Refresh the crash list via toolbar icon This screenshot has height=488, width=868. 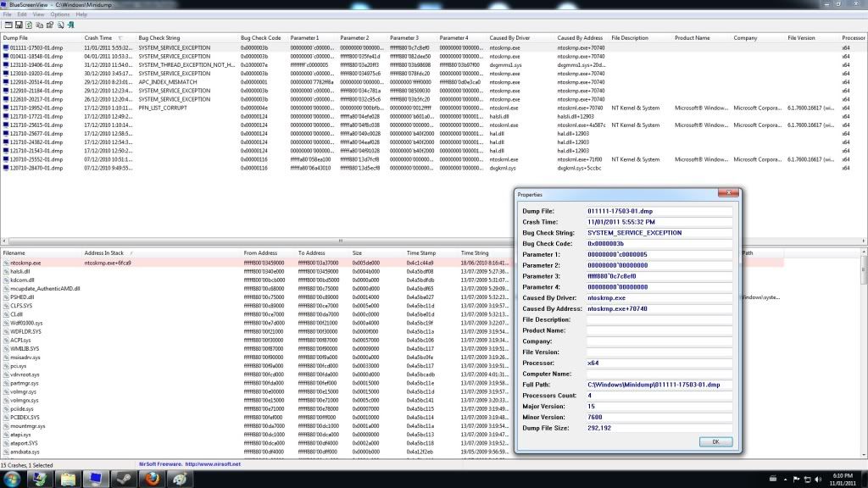click(29, 25)
